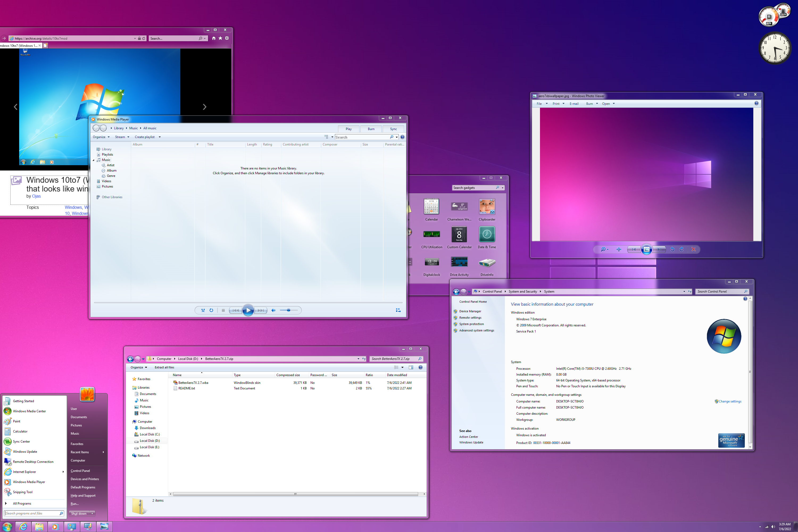This screenshot has height=532, width=798.
Task: Open Local Disk (C:) in the navigation pane
Action: click(149, 434)
